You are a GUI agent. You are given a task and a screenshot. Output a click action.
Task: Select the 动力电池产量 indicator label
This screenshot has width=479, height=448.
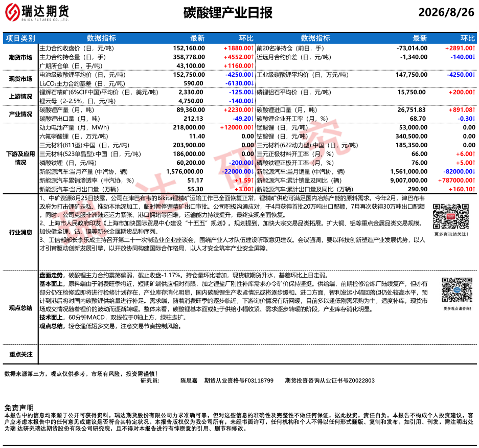pyautogui.click(x=74, y=128)
